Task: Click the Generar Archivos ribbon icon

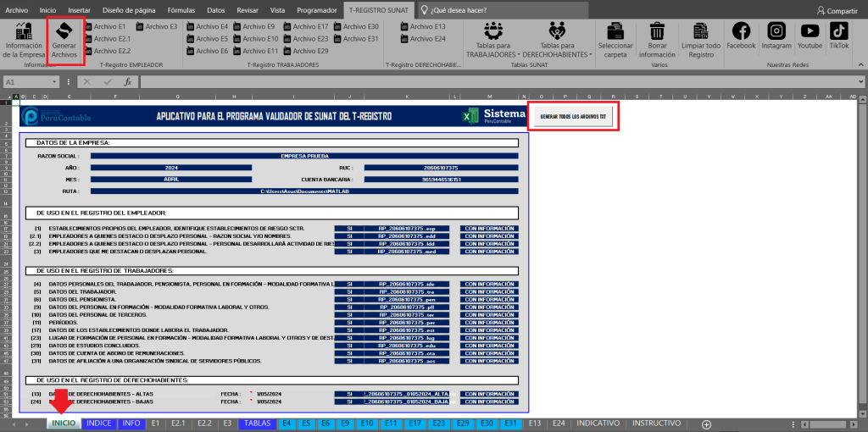Action: point(66,40)
